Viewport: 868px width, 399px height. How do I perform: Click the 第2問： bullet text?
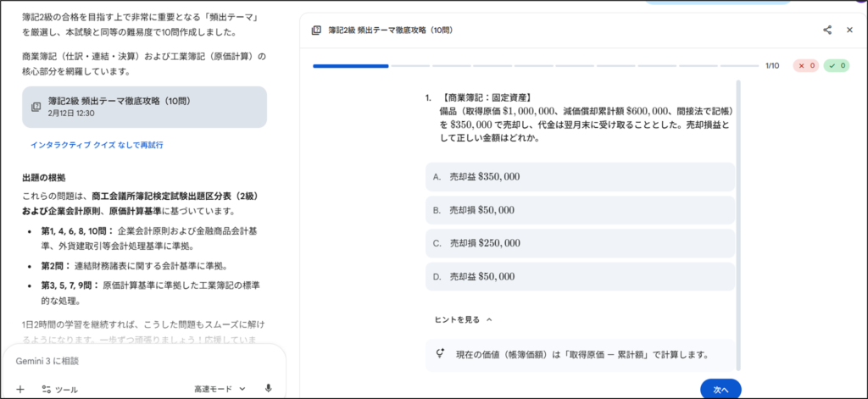56,266
